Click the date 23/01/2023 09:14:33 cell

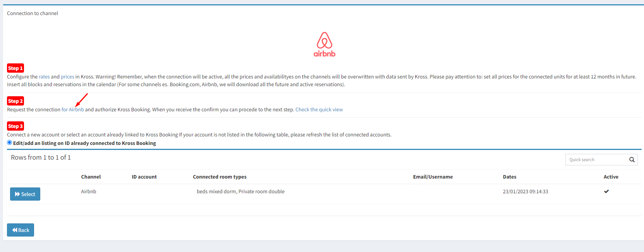525,191
